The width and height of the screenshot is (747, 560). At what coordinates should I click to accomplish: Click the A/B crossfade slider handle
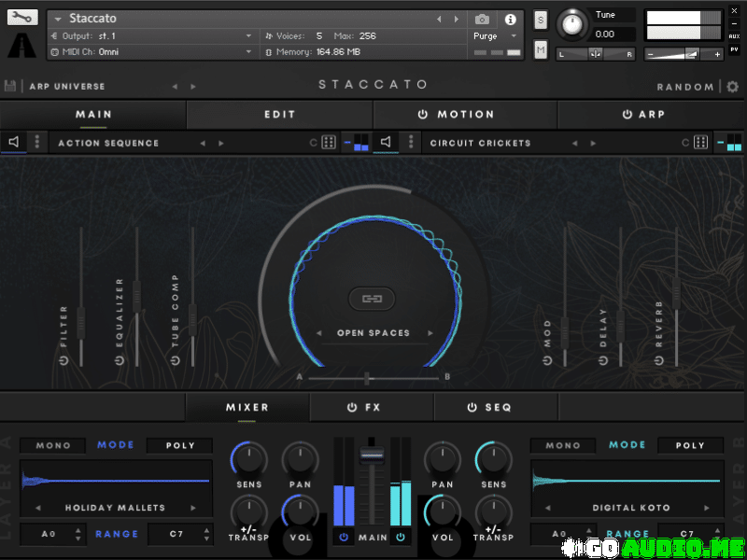(x=367, y=379)
